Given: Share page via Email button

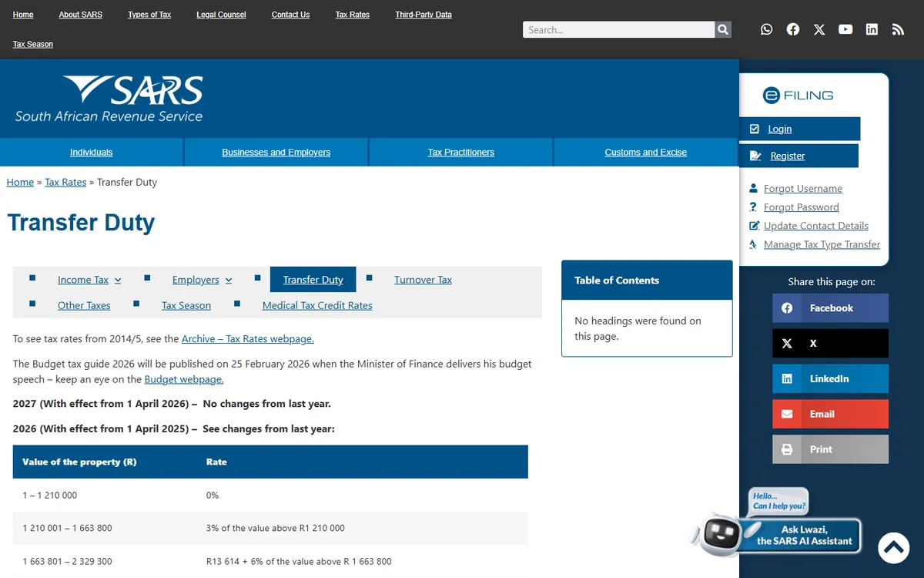Looking at the screenshot, I should 831,414.
